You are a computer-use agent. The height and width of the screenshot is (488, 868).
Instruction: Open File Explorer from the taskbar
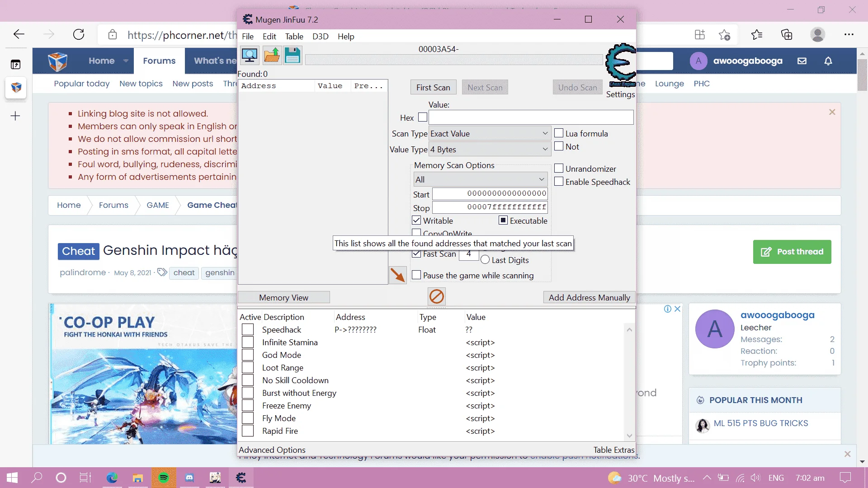(x=138, y=478)
